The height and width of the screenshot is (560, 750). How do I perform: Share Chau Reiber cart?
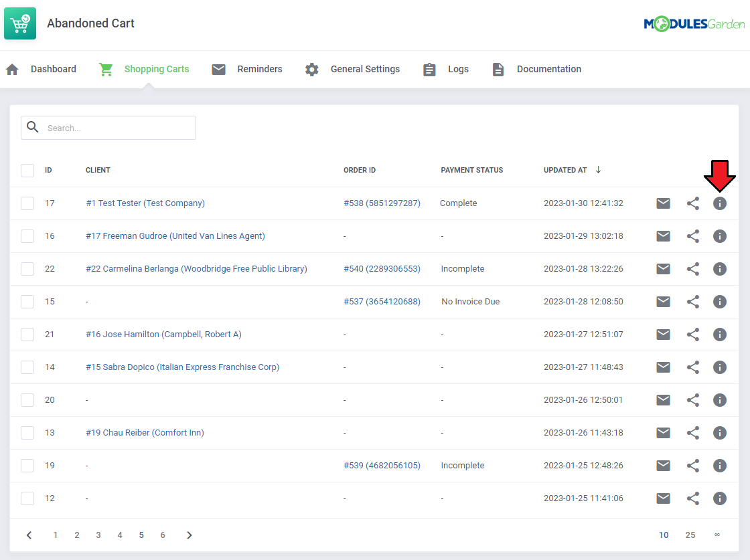point(693,433)
